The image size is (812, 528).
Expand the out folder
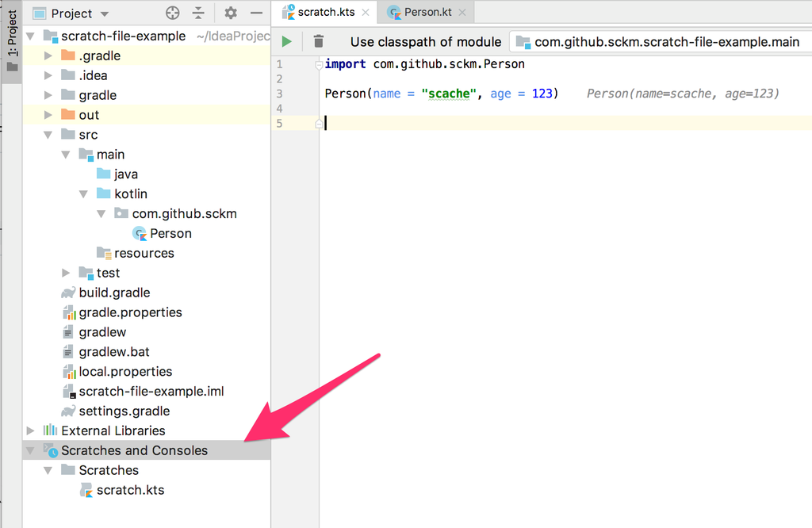click(x=48, y=115)
